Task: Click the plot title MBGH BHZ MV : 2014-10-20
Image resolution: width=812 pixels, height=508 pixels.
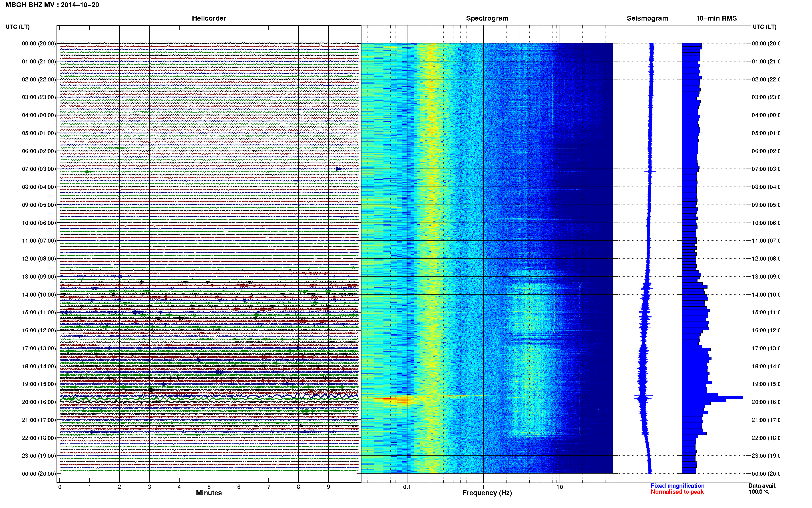Action: click(52, 5)
